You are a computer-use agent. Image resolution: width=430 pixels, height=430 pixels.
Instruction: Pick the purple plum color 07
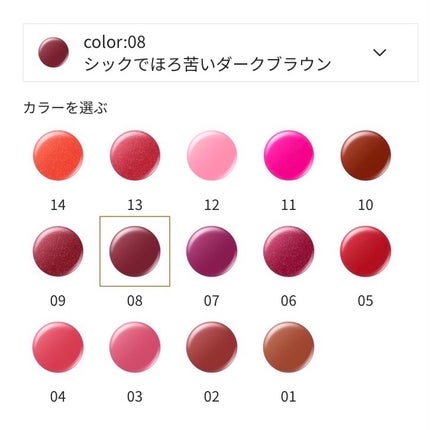tap(212, 251)
